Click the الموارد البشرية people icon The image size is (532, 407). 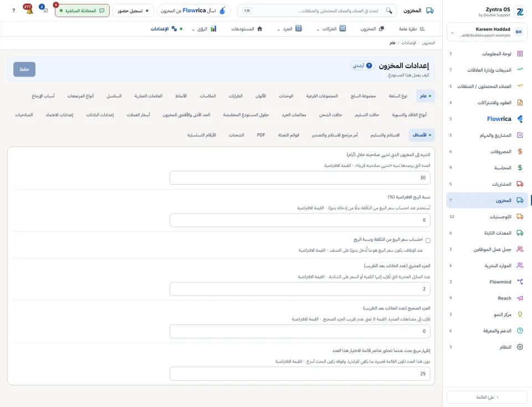click(520, 266)
